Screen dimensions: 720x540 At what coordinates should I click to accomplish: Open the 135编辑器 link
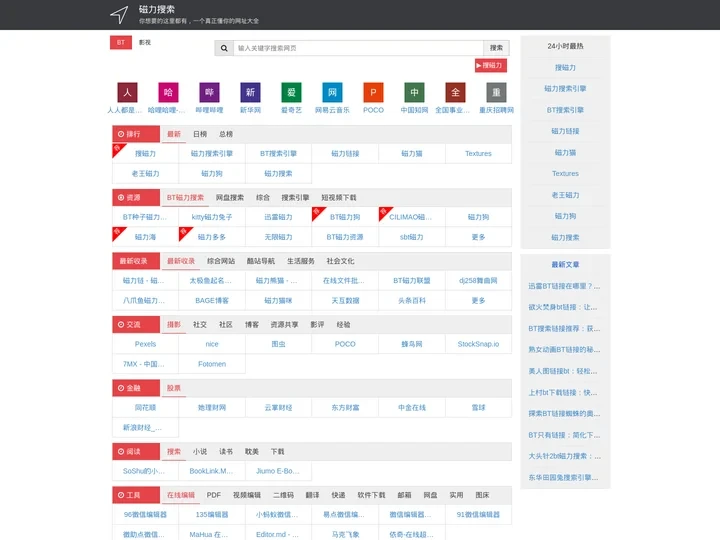[212, 515]
